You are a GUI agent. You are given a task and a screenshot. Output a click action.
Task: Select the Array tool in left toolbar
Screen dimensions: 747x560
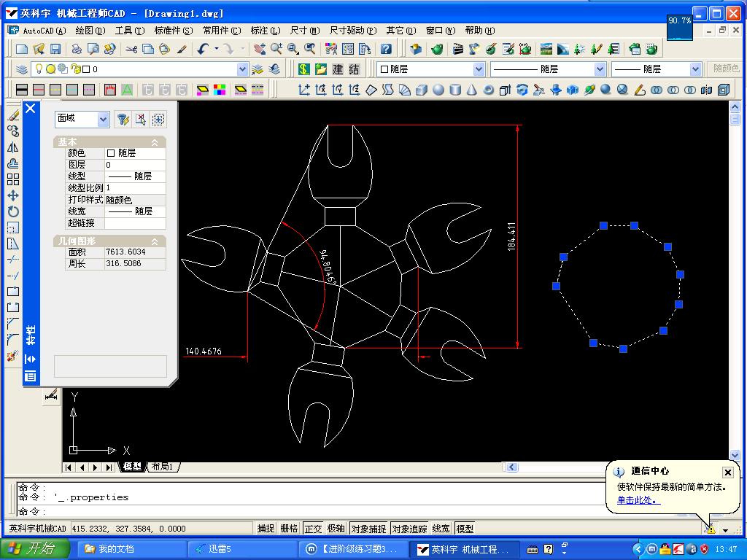pyautogui.click(x=13, y=179)
